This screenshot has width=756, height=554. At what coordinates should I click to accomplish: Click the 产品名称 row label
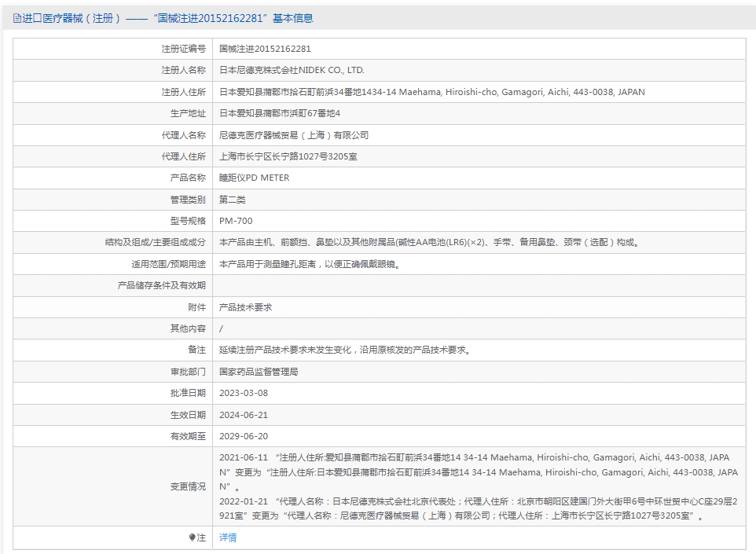[x=188, y=178]
